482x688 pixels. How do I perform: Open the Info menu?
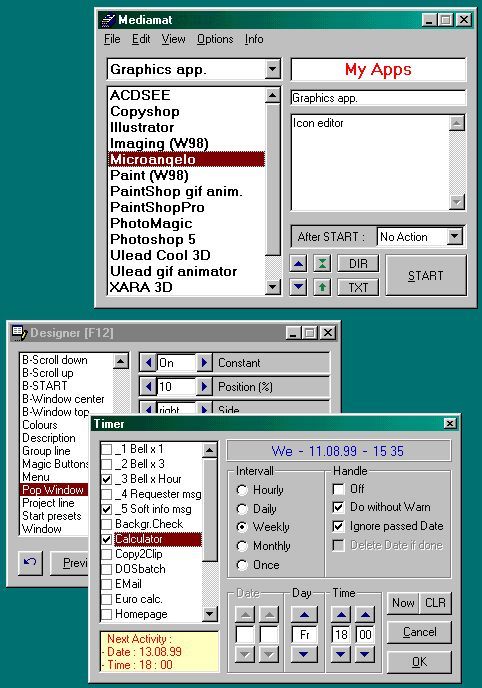(254, 39)
